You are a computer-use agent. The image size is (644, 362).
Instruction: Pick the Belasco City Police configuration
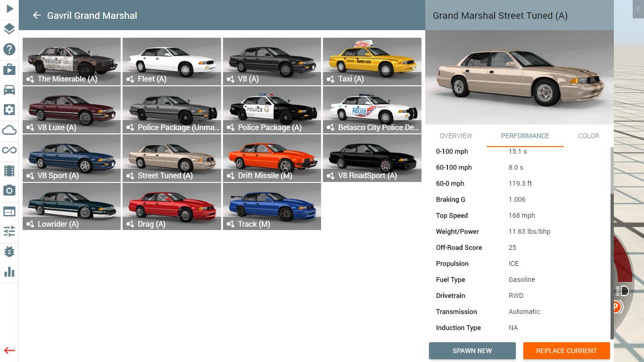click(x=372, y=110)
